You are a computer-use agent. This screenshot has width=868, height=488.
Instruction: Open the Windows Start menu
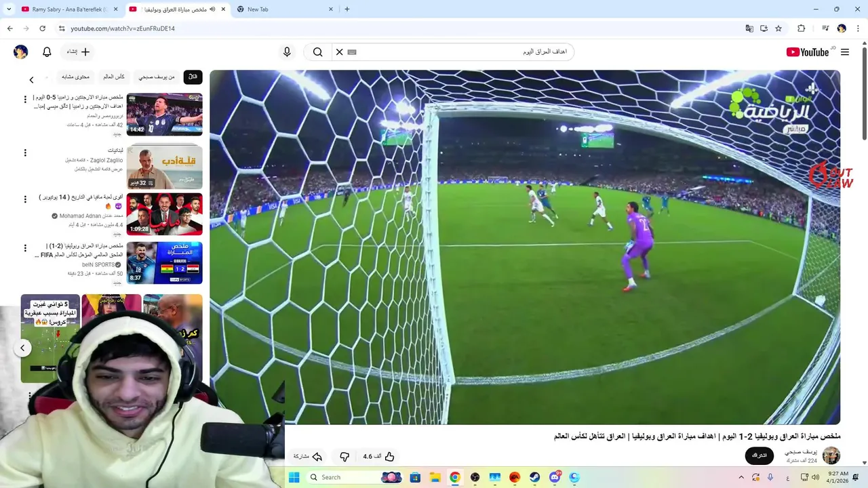[294, 477]
